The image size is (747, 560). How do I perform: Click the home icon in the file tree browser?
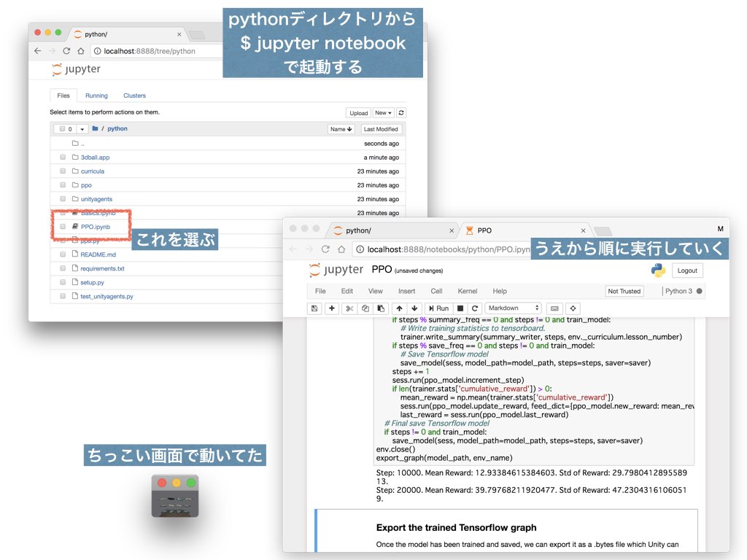pyautogui.click(x=81, y=51)
